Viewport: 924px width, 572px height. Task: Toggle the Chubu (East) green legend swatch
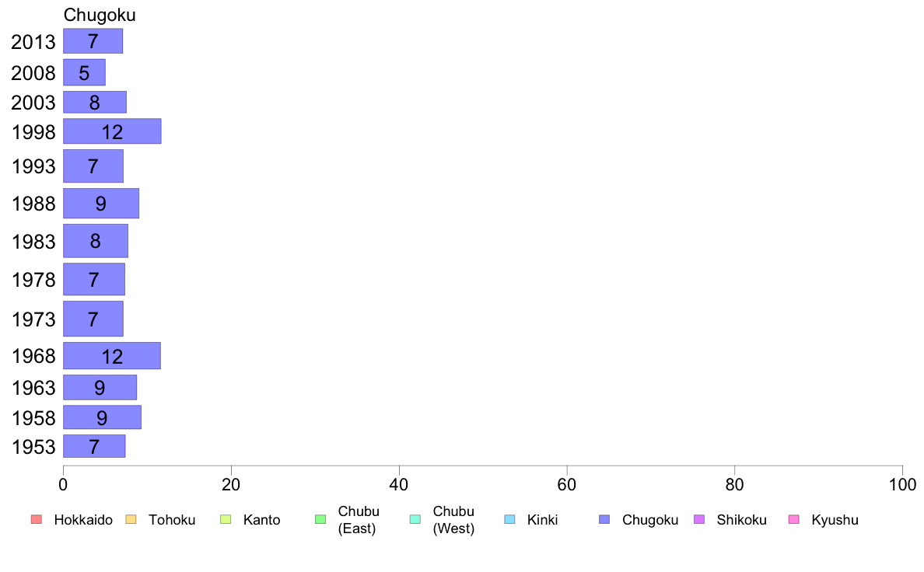(320, 519)
